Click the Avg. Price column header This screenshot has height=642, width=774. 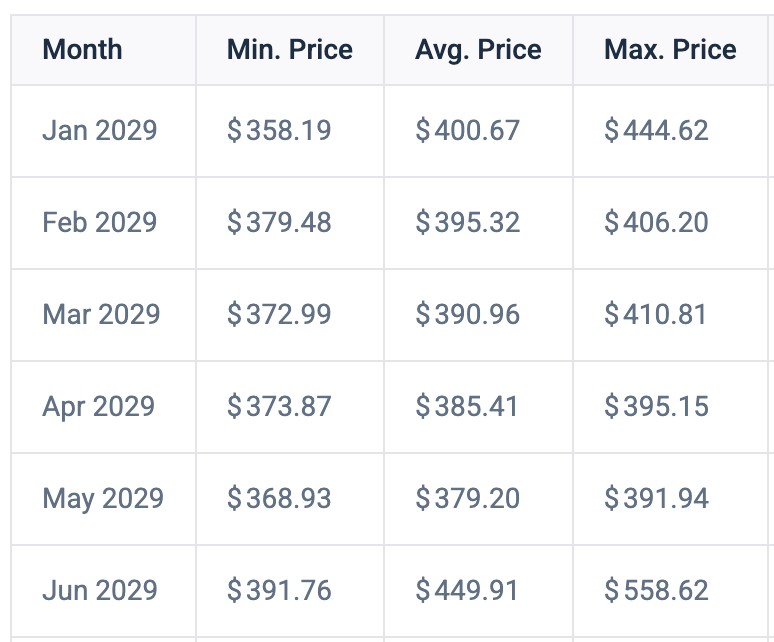[478, 50]
